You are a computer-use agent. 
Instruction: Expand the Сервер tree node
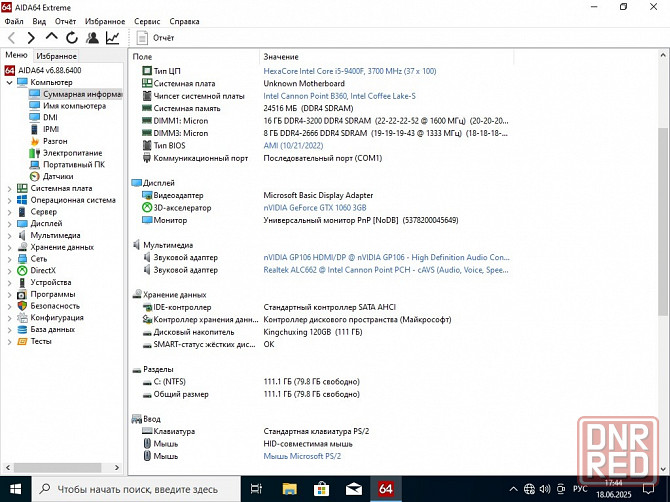[9, 212]
